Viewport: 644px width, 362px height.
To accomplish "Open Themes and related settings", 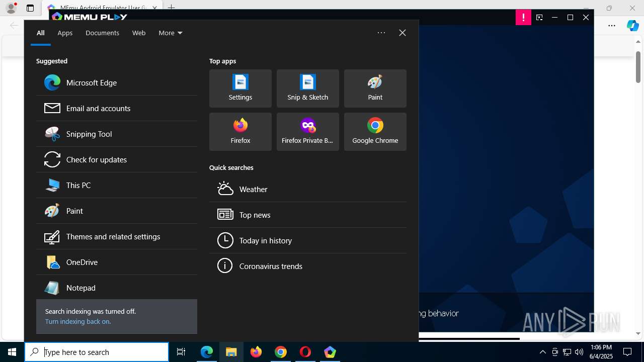I will tap(117, 236).
